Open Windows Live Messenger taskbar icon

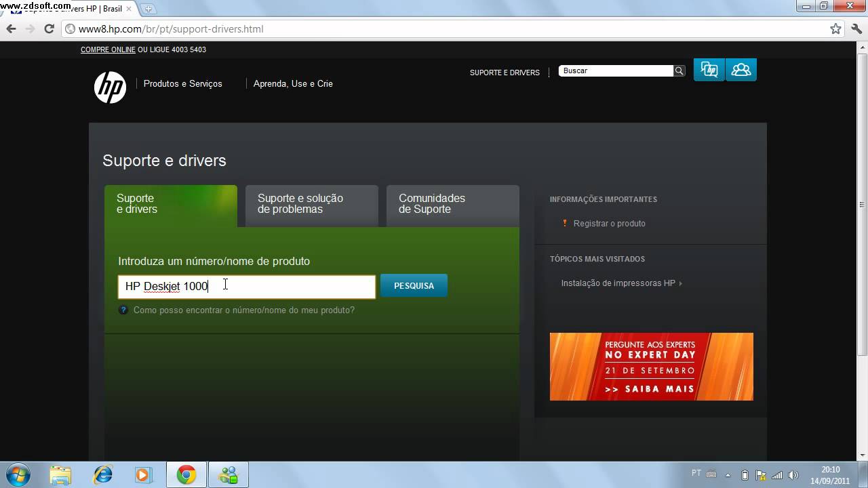229,475
